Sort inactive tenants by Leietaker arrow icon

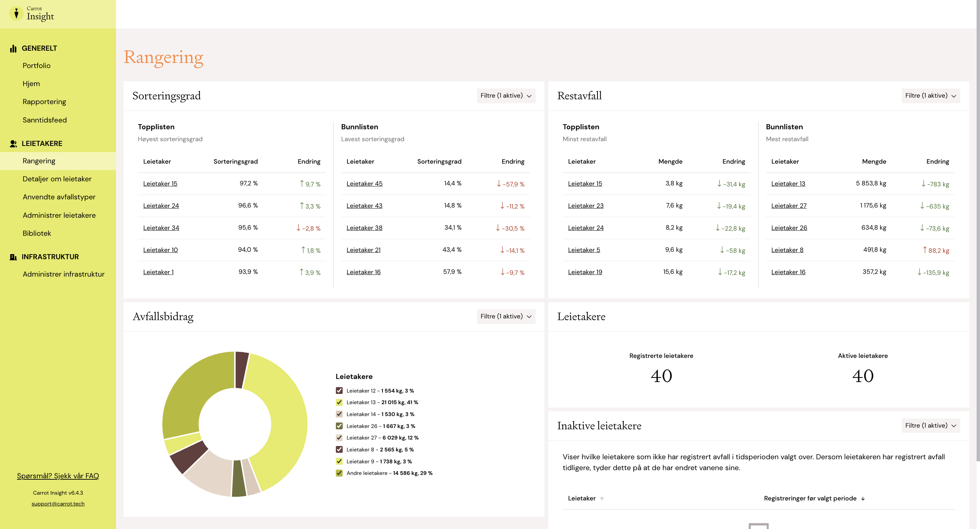pyautogui.click(x=602, y=499)
